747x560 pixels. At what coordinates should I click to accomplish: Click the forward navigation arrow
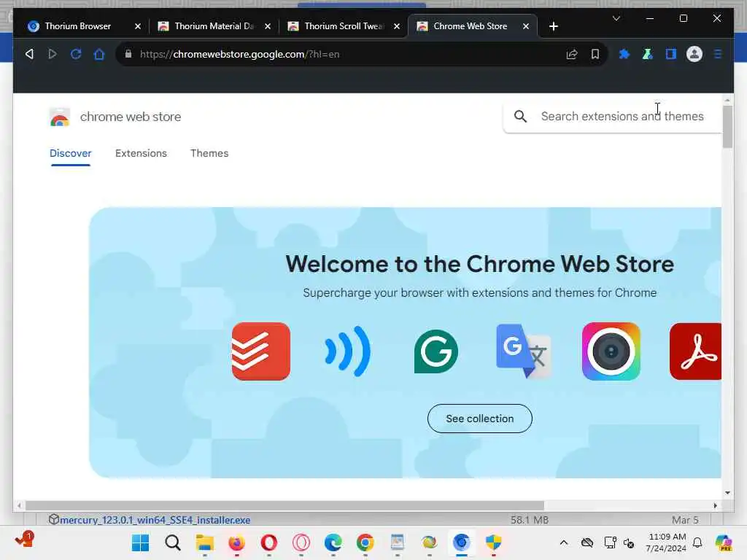(x=53, y=54)
